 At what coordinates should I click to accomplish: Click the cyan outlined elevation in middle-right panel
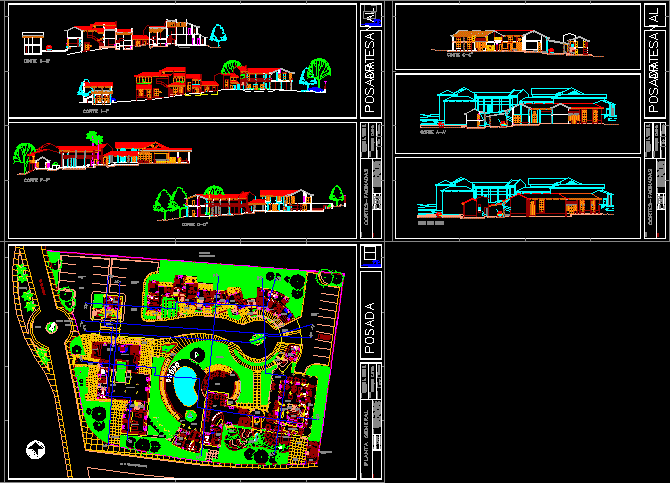pyautogui.click(x=517, y=107)
